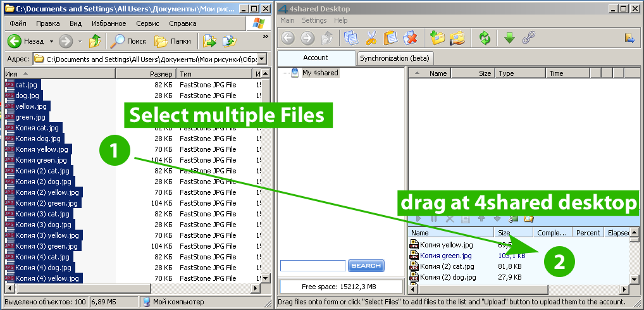Screen dimensions: 644x310
Task: Click the search input field in 4shared
Action: 313,266
